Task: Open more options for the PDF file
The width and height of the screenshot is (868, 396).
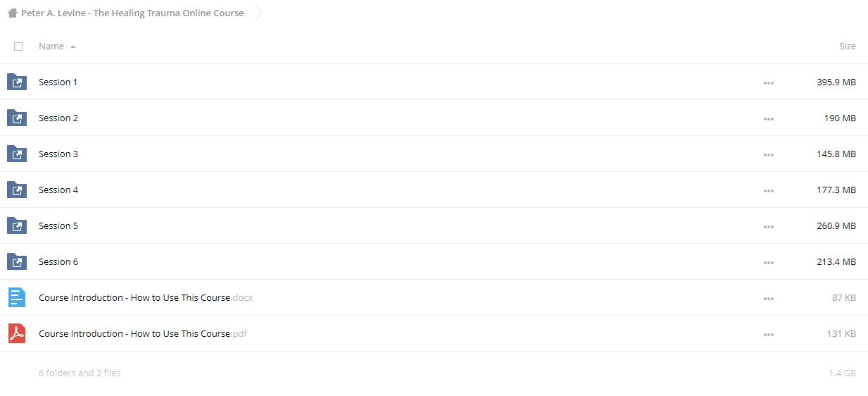Action: (x=768, y=335)
